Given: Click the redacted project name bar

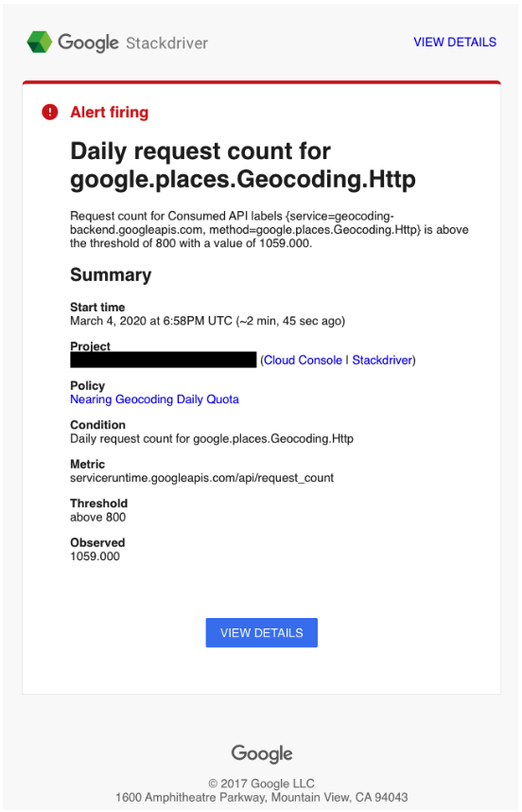Looking at the screenshot, I should pyautogui.click(x=164, y=360).
